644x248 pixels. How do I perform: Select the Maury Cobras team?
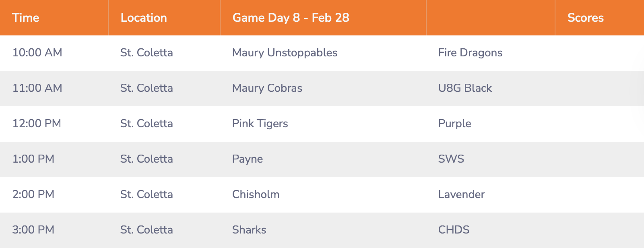[267, 88]
